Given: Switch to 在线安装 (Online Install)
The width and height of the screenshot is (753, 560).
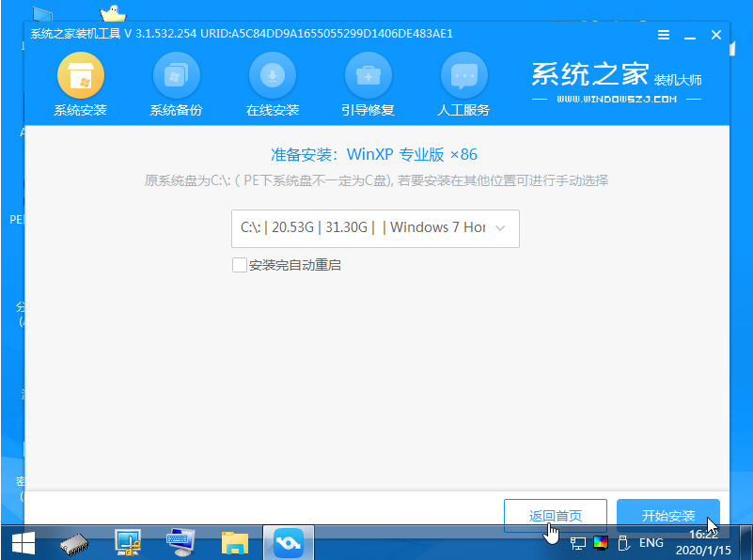Looking at the screenshot, I should click(273, 85).
